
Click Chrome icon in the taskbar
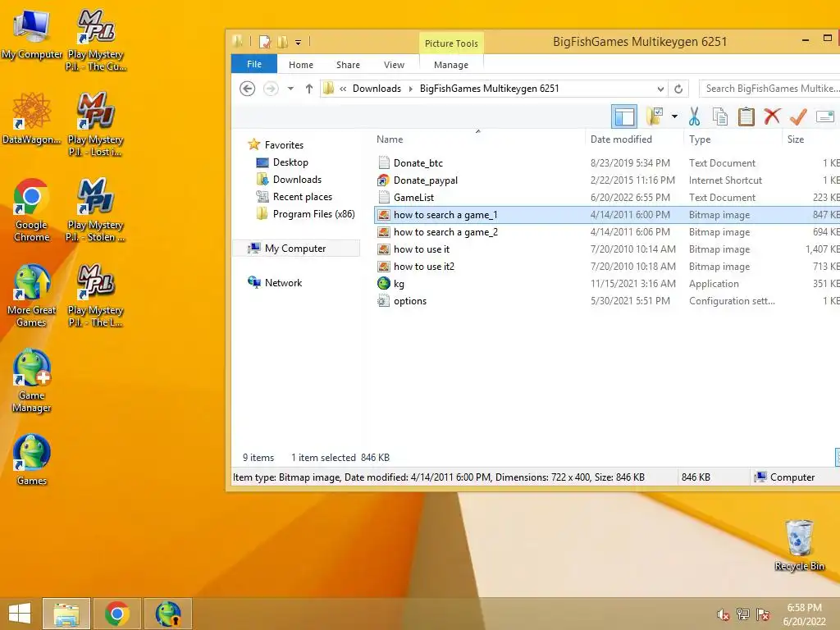(116, 614)
